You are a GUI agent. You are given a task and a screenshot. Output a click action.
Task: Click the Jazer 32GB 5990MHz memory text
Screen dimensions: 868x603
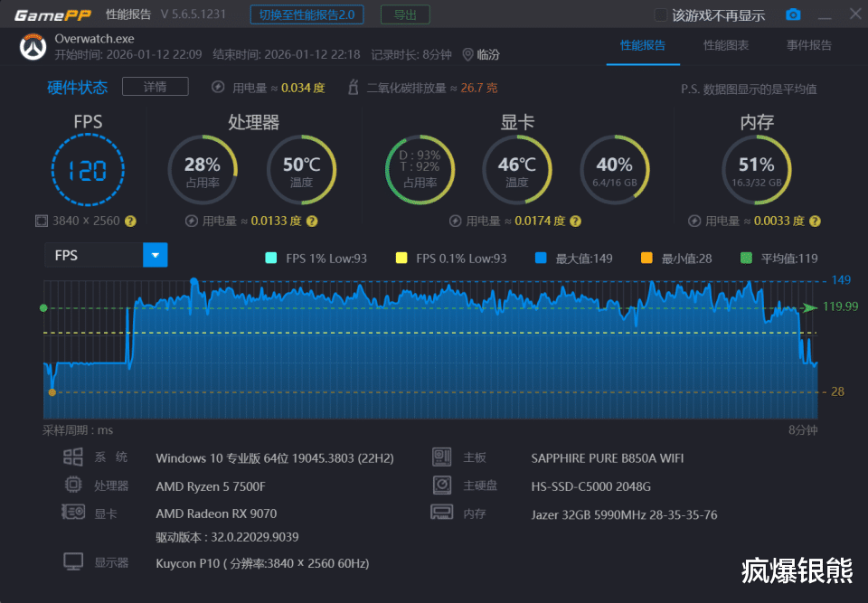pyautogui.click(x=624, y=514)
